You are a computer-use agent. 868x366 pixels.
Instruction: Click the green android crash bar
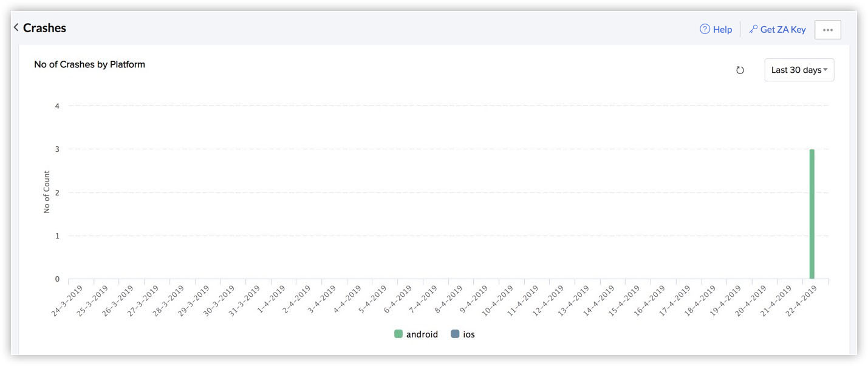812,214
